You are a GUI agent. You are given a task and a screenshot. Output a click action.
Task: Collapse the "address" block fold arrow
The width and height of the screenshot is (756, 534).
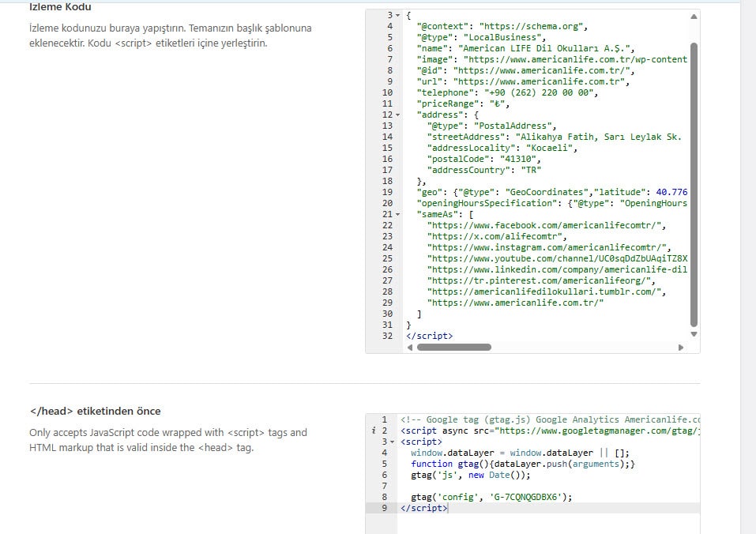tap(397, 115)
